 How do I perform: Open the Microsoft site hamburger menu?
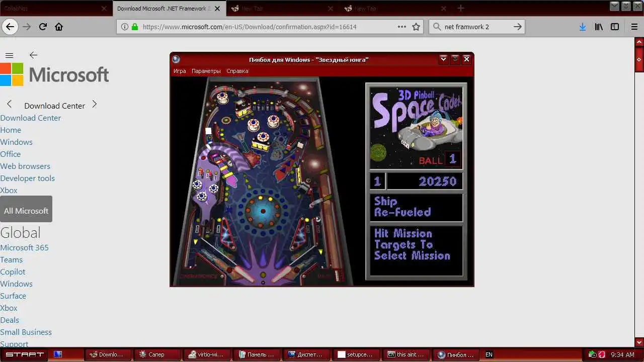(9, 55)
